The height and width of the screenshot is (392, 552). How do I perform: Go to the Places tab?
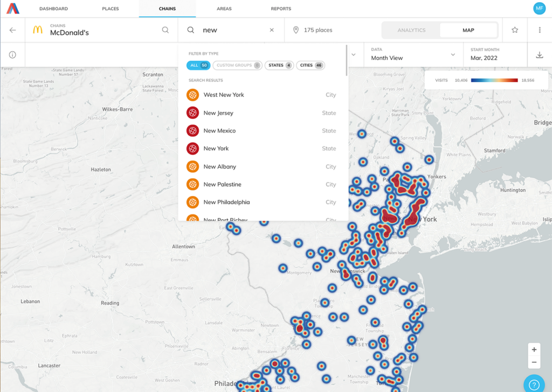110,9
